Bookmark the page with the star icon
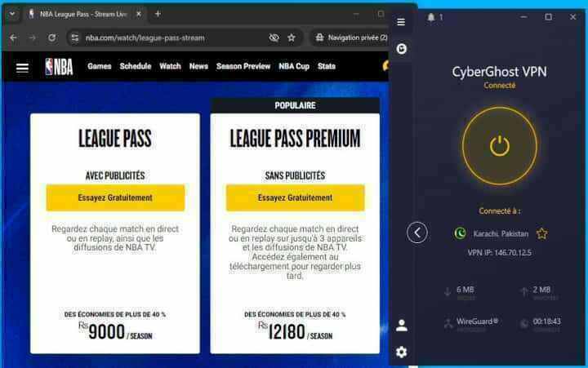The height and width of the screenshot is (368, 588). 292,38
